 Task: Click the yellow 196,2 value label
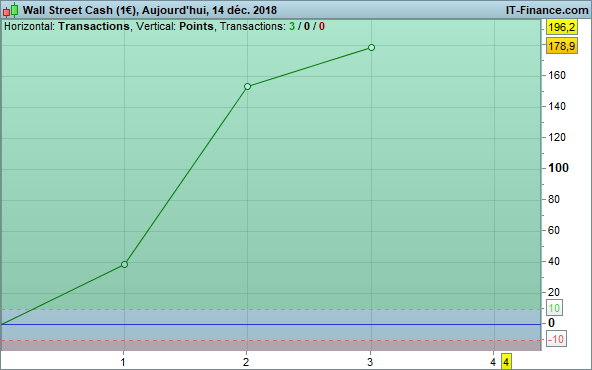(x=562, y=27)
